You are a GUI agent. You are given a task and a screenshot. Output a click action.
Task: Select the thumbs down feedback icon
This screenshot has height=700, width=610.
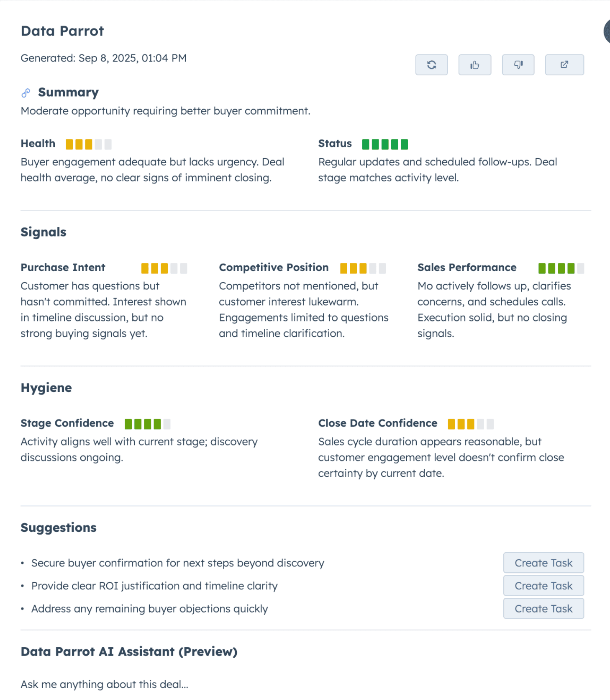(x=518, y=64)
